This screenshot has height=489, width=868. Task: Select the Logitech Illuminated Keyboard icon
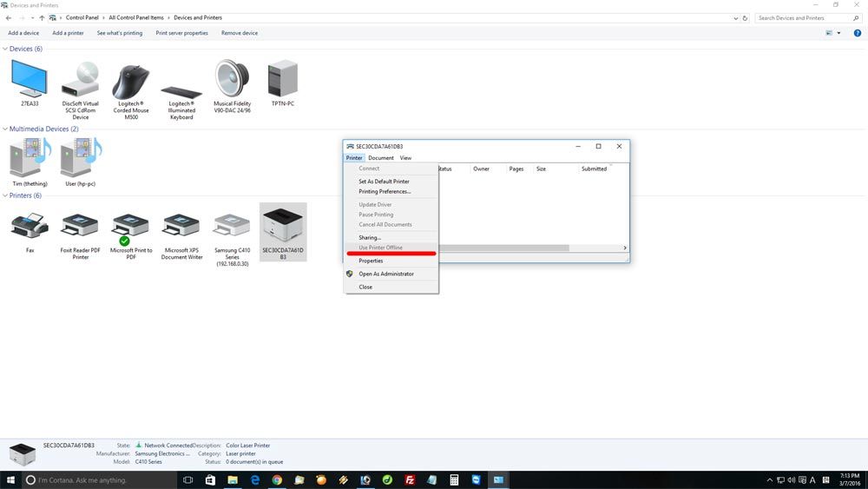(181, 92)
